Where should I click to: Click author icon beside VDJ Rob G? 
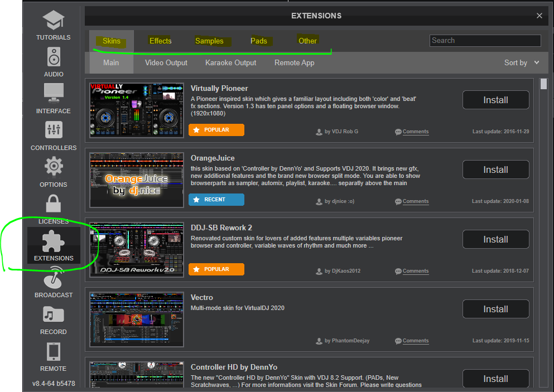[319, 132]
